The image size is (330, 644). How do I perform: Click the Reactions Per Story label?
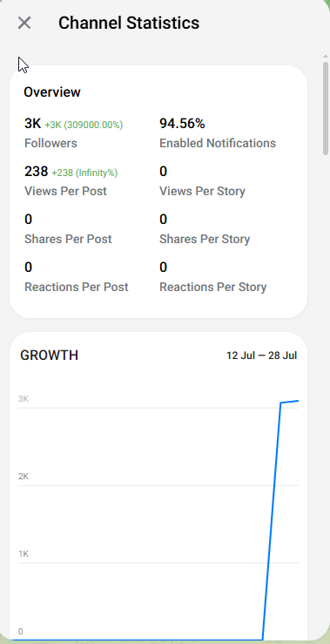point(213,287)
